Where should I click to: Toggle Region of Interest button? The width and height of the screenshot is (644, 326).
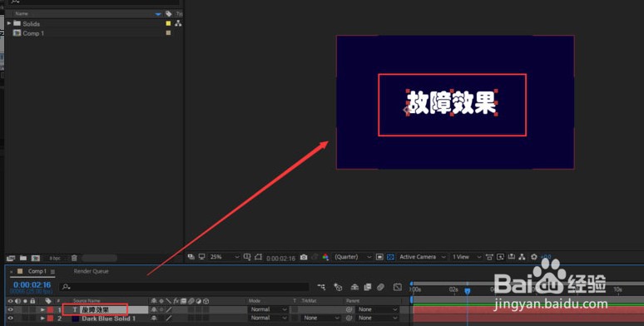[x=379, y=257]
